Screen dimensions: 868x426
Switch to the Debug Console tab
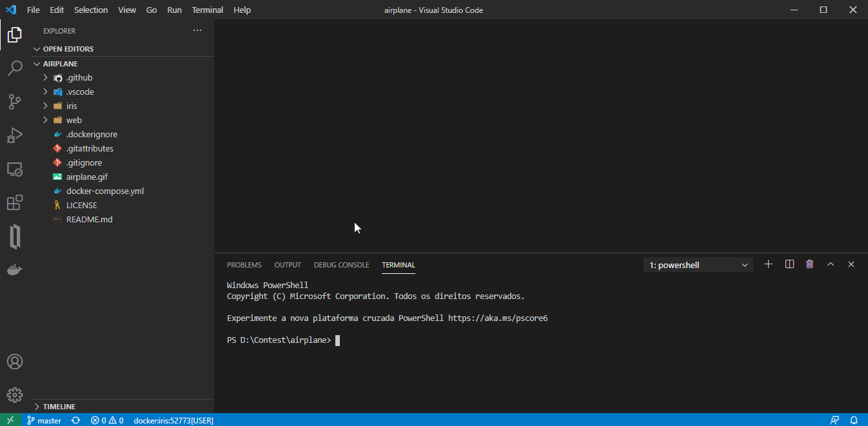pos(342,265)
